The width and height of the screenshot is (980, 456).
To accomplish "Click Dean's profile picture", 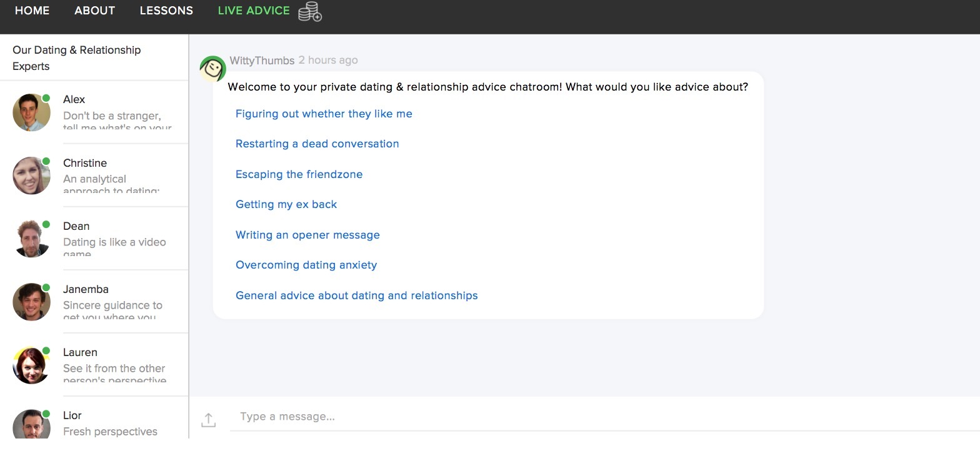I will point(31,239).
